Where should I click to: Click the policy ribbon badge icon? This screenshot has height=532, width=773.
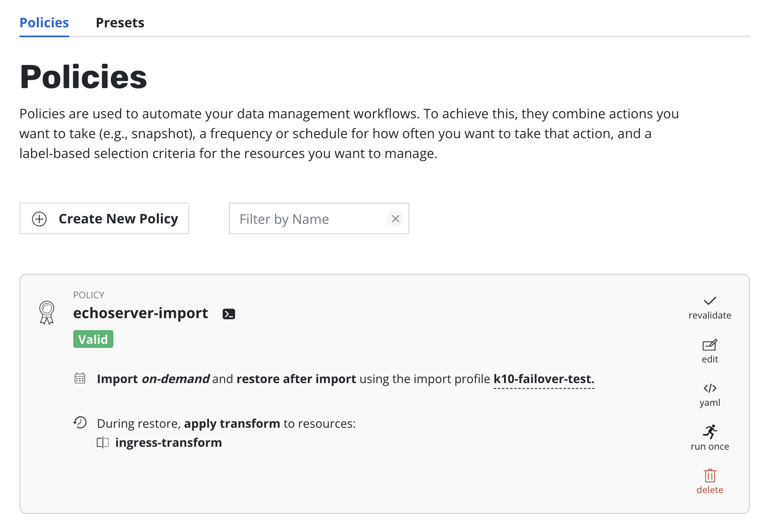click(47, 312)
